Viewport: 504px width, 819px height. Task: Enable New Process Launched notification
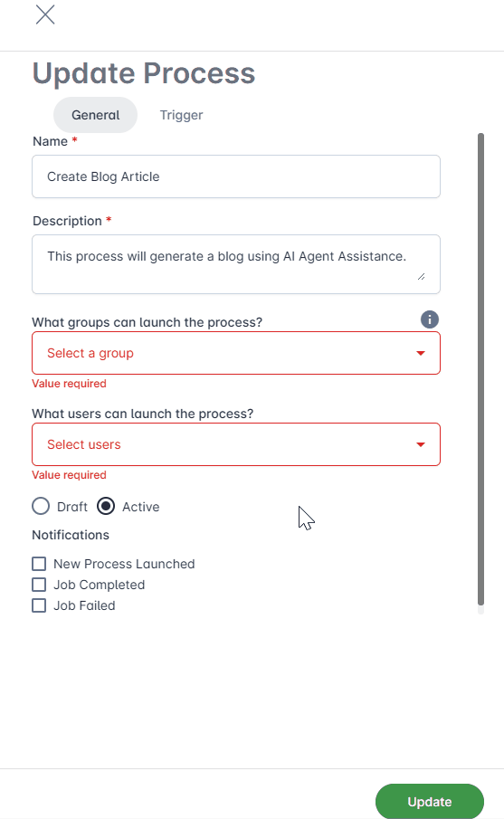click(39, 564)
